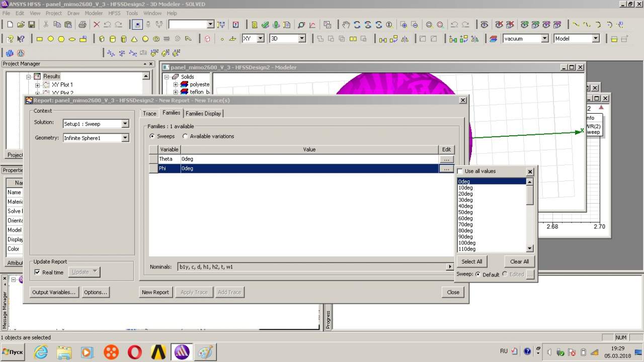
Task: Select the Available variations radio button
Action: [186, 136]
